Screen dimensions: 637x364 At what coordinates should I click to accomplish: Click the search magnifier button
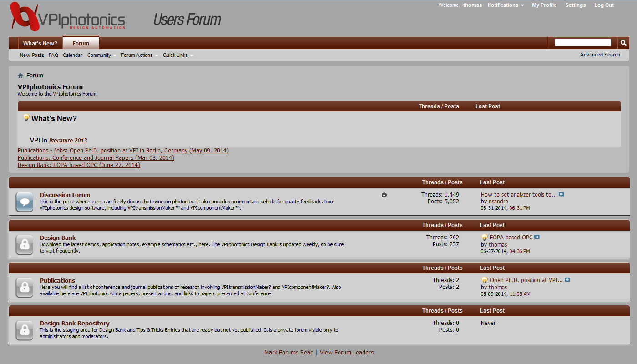[x=623, y=43]
